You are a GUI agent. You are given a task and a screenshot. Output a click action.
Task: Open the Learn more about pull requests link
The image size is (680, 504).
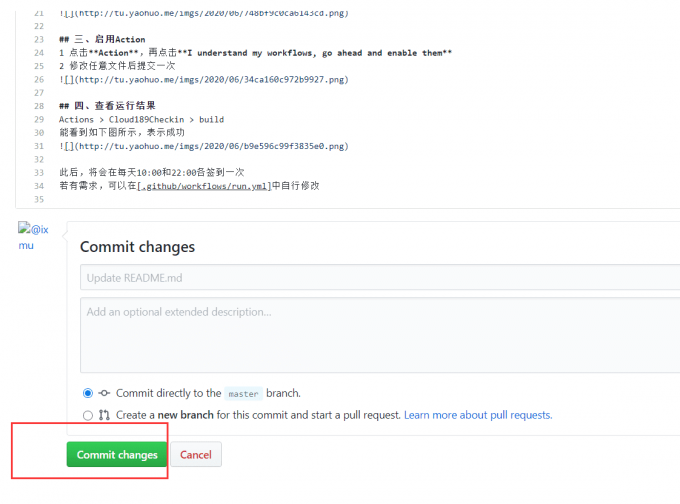coord(478,415)
